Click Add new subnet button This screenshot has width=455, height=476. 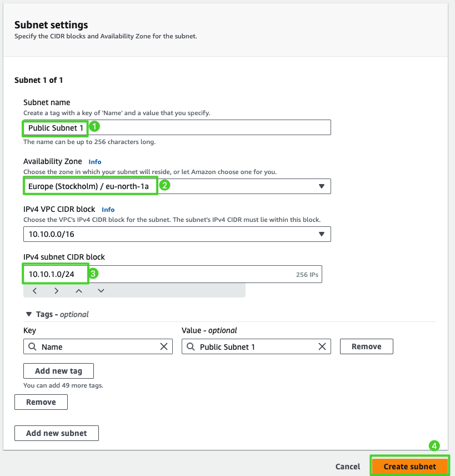click(56, 433)
